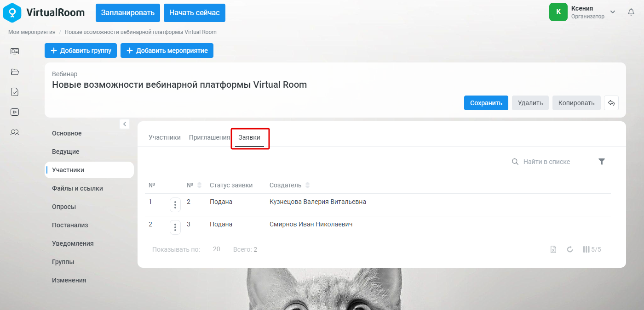Click the Начать сейчас button
Viewport: 644px width, 310px height.
[x=195, y=12]
